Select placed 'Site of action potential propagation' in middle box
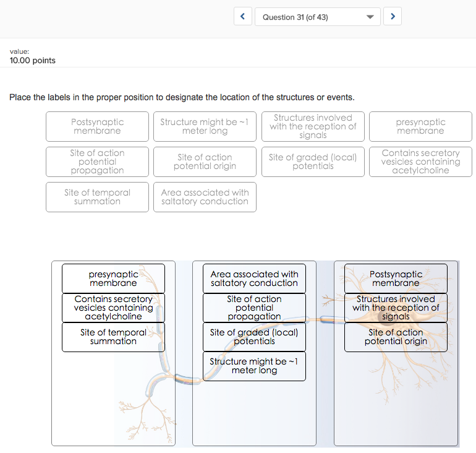 click(x=254, y=308)
